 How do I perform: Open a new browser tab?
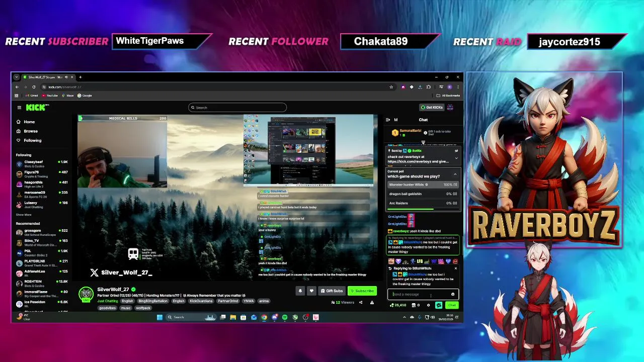(x=80, y=77)
